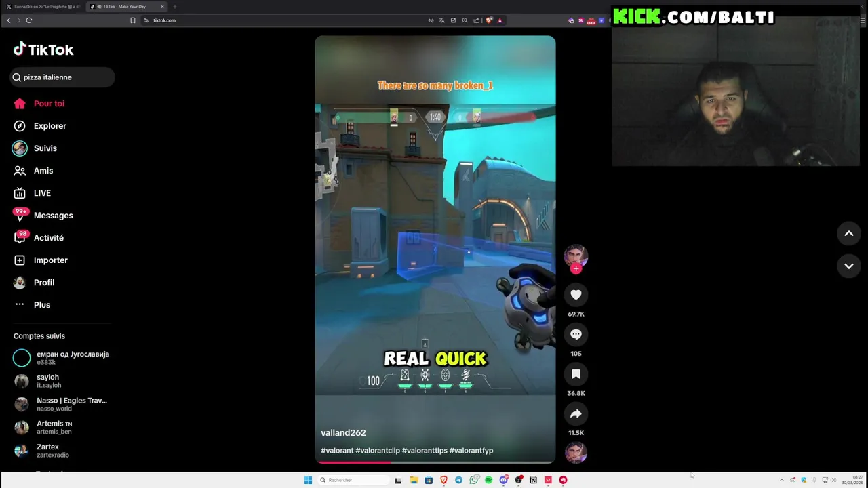868x488 pixels.
Task: Go back in the browser
Action: [9, 20]
